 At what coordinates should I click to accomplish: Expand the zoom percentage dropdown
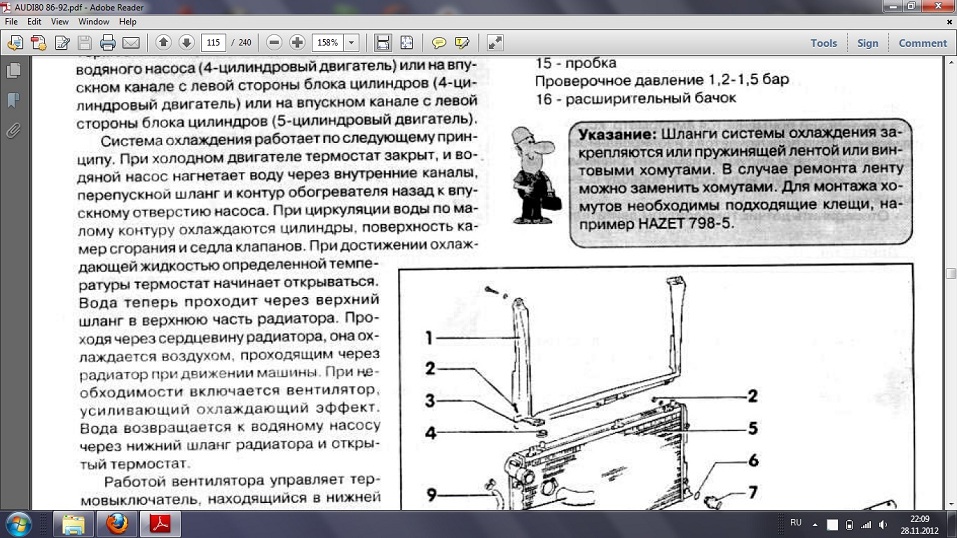(x=351, y=43)
